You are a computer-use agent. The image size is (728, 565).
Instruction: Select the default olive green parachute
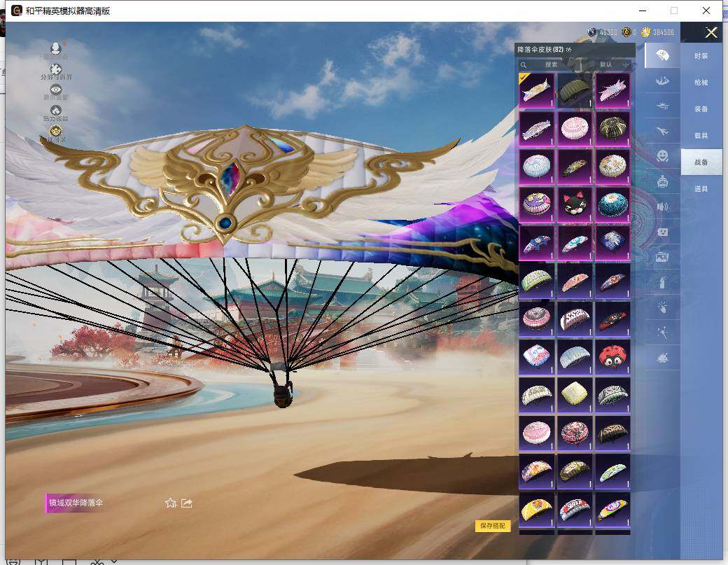tap(575, 90)
